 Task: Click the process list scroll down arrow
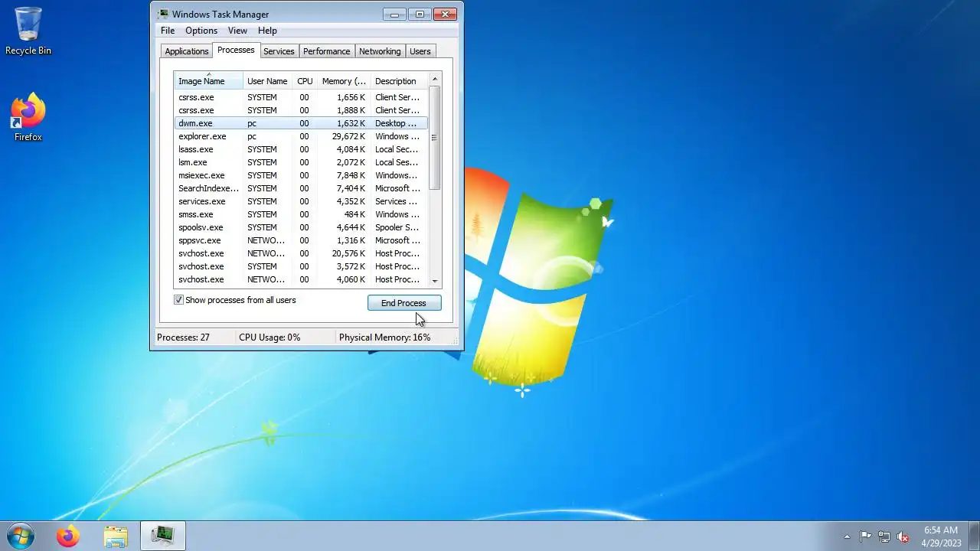point(435,281)
